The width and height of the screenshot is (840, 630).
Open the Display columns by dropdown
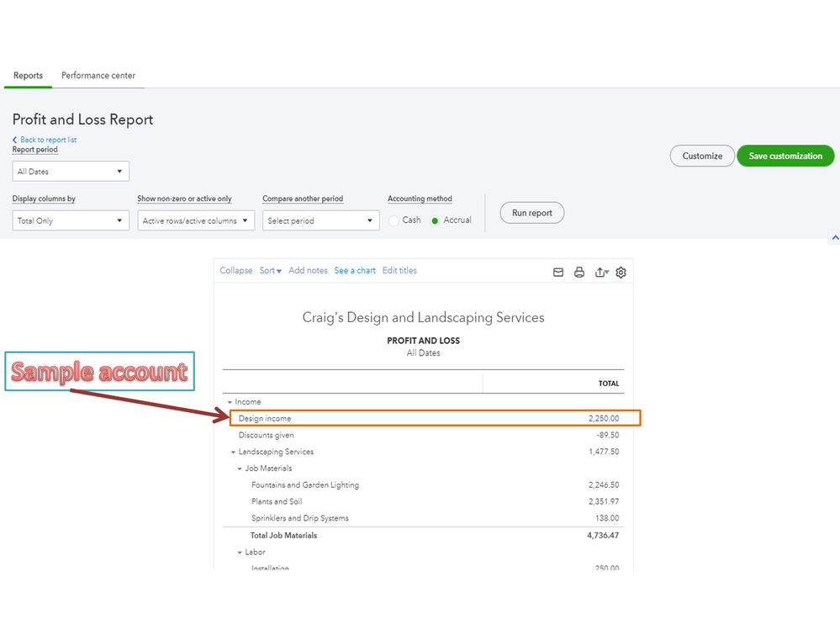click(x=71, y=220)
